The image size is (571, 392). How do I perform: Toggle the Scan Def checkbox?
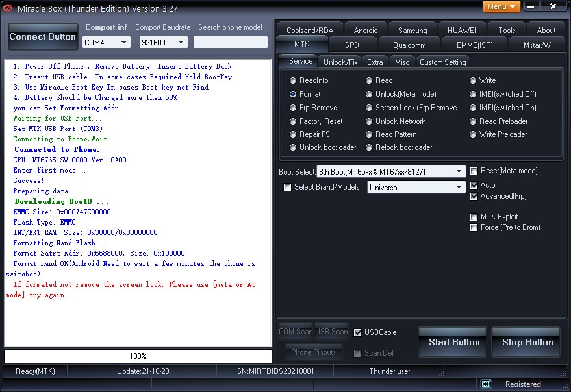pyautogui.click(x=357, y=353)
